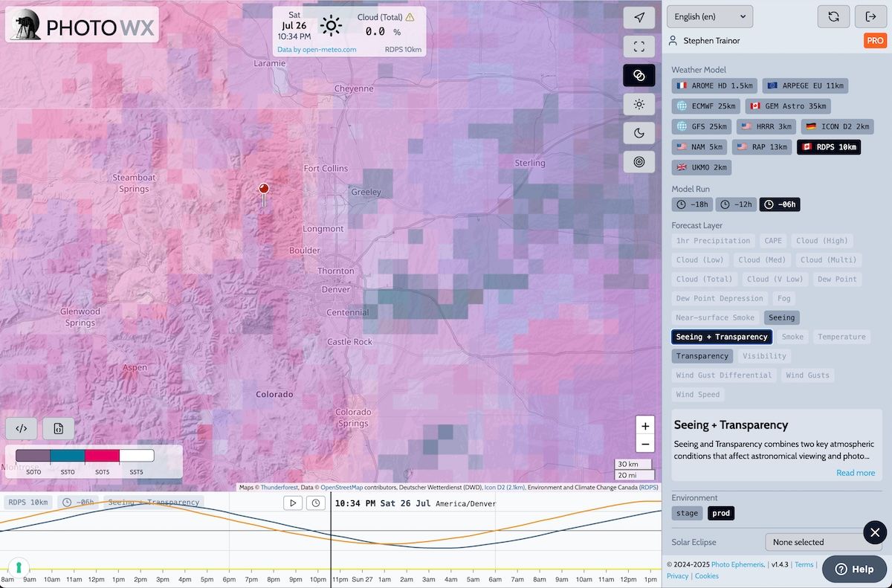892x588 pixels.
Task: Open the Photo Ephemeris footer link
Action: click(x=737, y=565)
